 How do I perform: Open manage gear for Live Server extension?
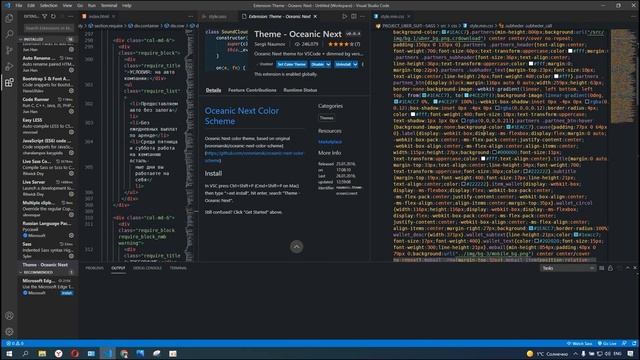pyautogui.click(x=71, y=194)
